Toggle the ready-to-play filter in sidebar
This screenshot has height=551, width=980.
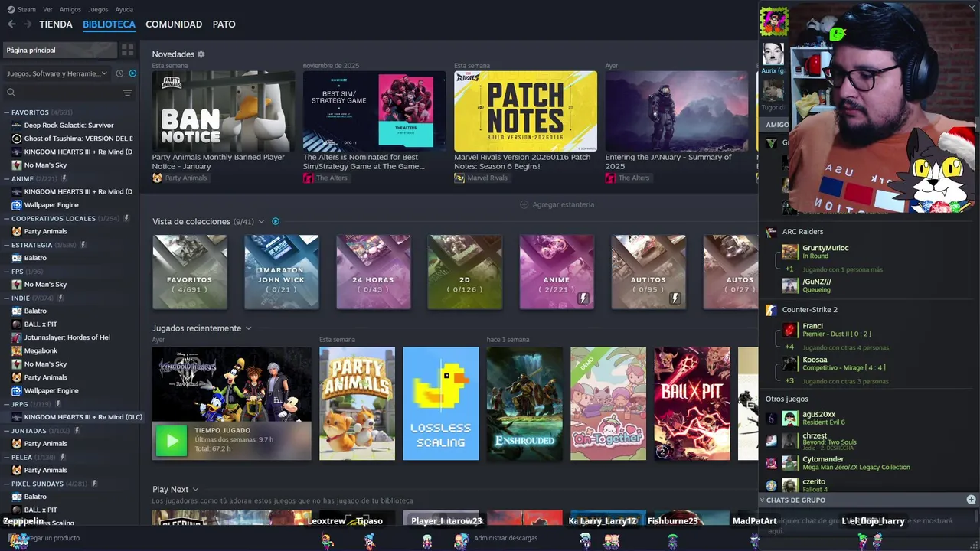(x=132, y=73)
